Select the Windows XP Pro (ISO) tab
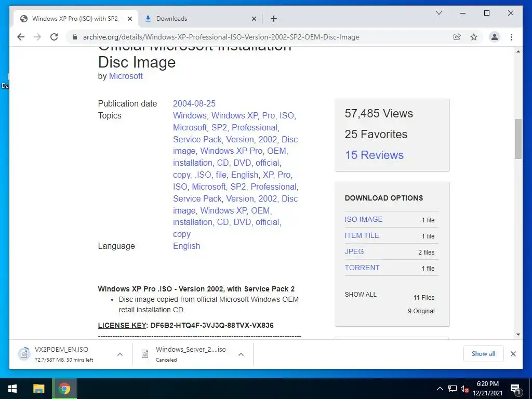Image resolution: width=532 pixels, height=399 pixels. coord(75,19)
